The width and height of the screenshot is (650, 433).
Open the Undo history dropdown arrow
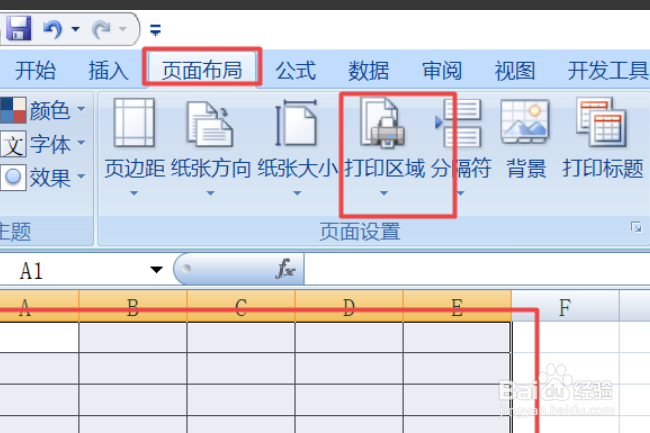(75, 29)
